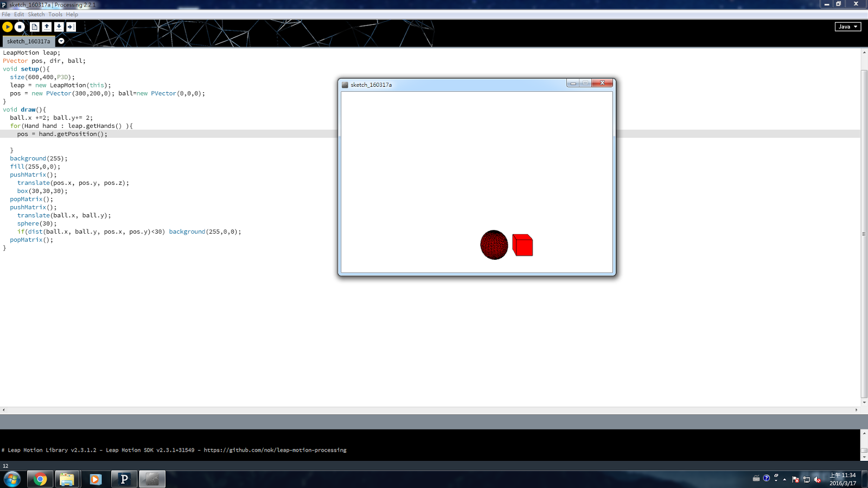Click the 'sphere(30);' line
The width and height of the screenshot is (868, 488).
tap(37, 223)
